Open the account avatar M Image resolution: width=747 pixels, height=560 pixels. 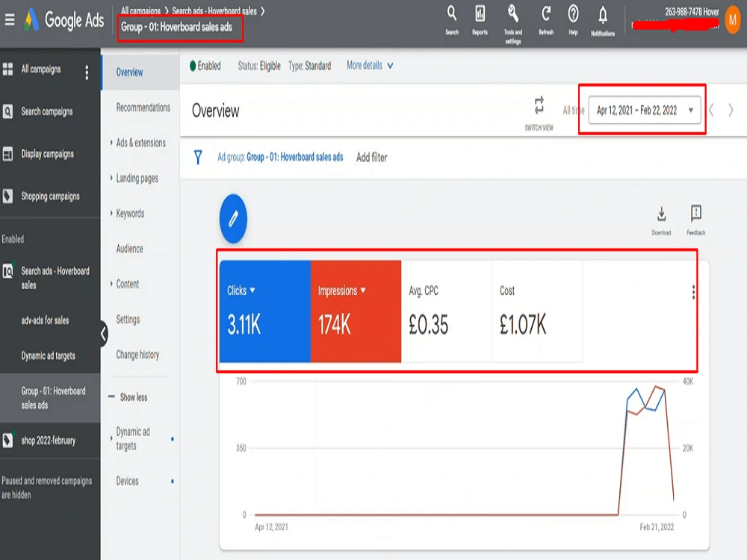click(x=733, y=20)
